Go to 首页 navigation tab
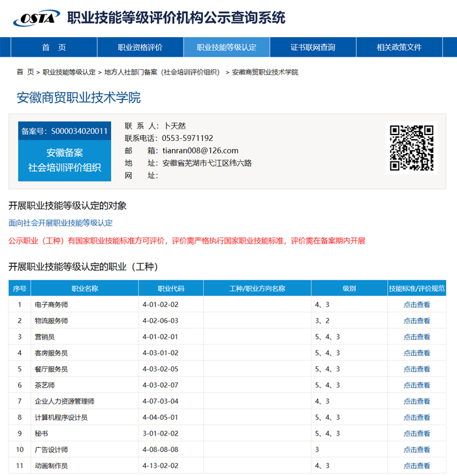 click(x=54, y=48)
